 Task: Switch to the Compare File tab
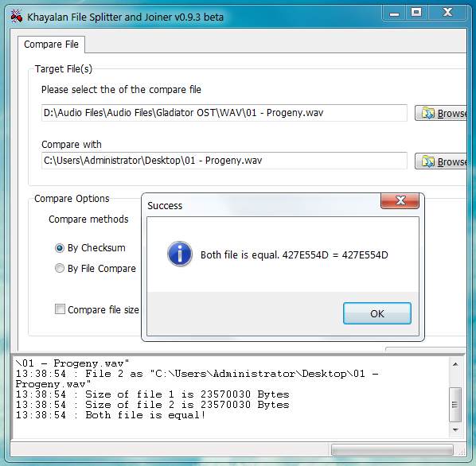pos(51,45)
